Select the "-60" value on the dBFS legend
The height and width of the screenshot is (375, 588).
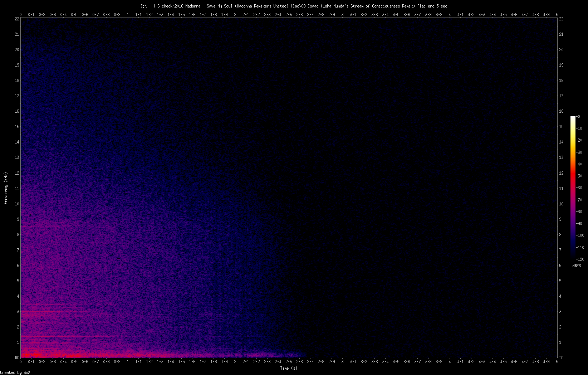(579, 188)
